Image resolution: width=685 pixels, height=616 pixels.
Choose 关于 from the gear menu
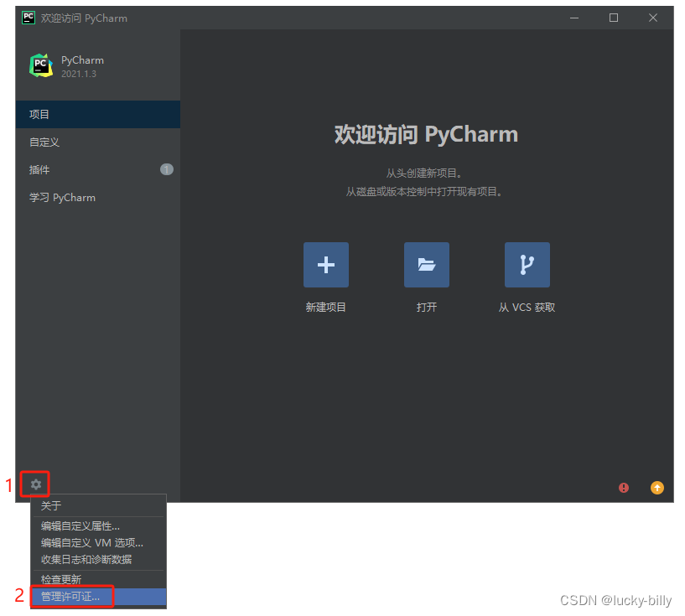[98, 506]
